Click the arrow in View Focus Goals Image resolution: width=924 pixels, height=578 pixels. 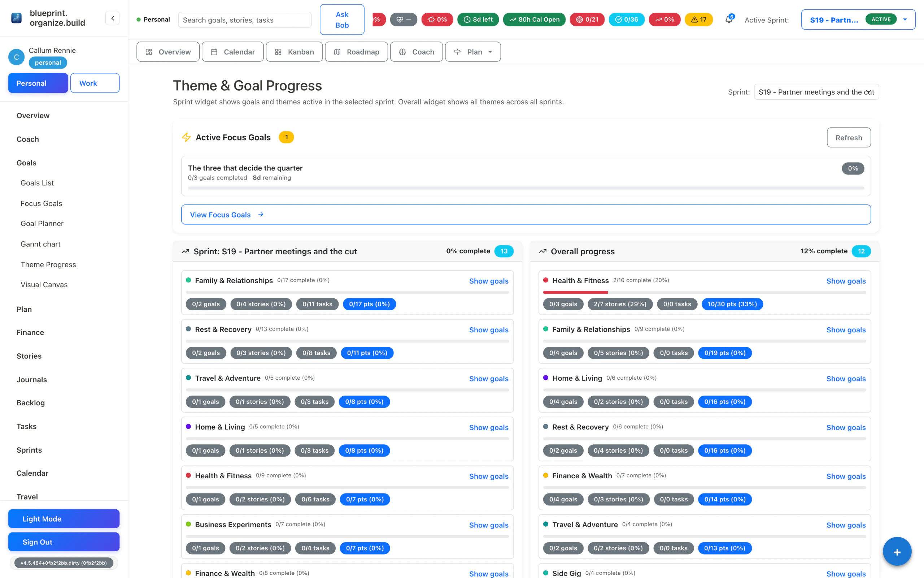click(261, 215)
